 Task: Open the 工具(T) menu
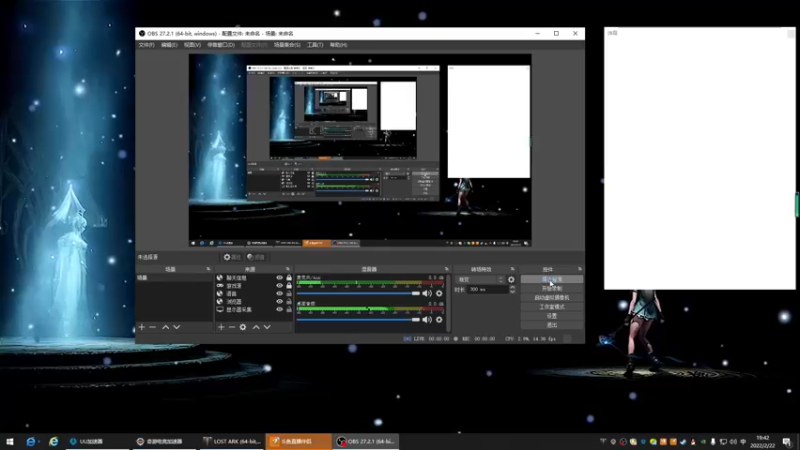315,45
